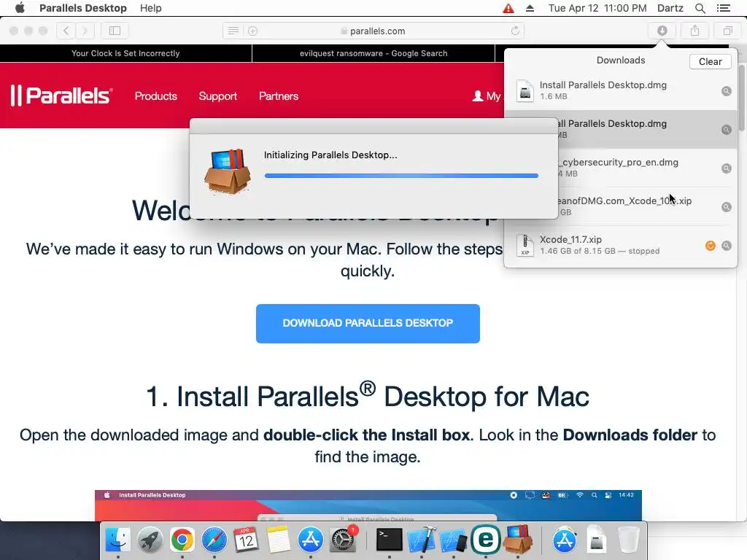Go forward with Safari's forward arrow
Image resolution: width=747 pixels, height=560 pixels.
tap(85, 31)
